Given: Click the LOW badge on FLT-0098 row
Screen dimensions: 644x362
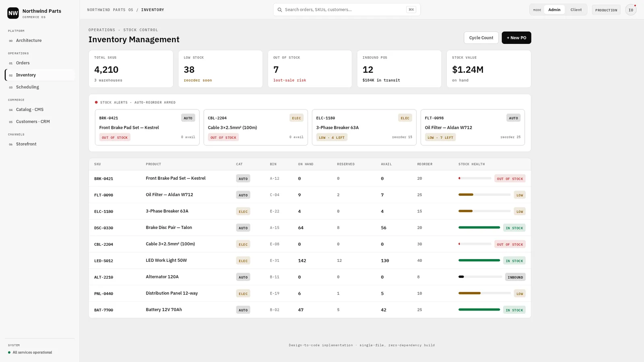Looking at the screenshot, I should (x=520, y=195).
